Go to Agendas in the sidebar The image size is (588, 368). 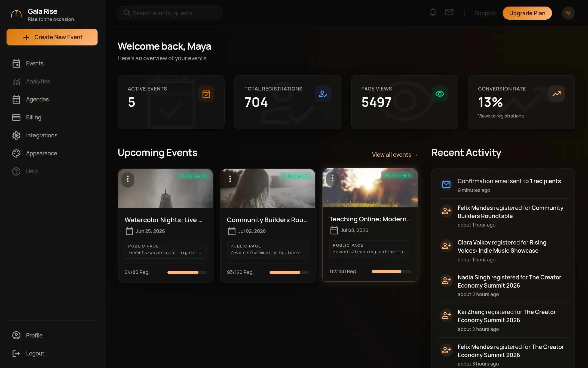coord(52,99)
